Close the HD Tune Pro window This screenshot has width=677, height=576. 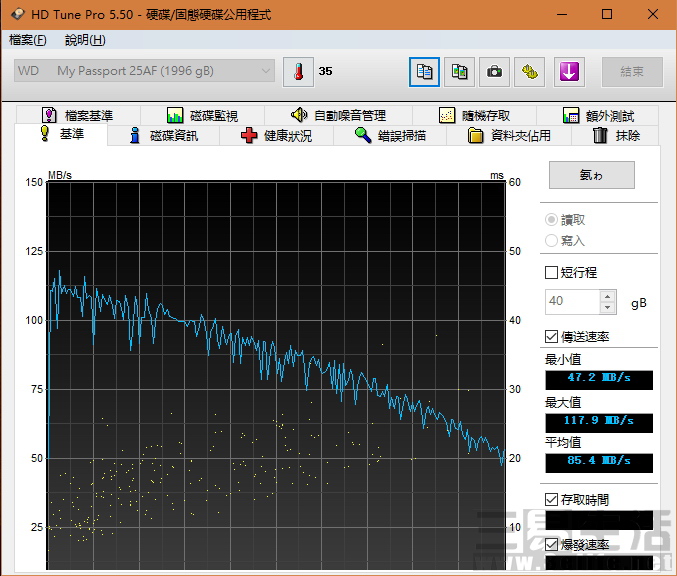pos(653,14)
